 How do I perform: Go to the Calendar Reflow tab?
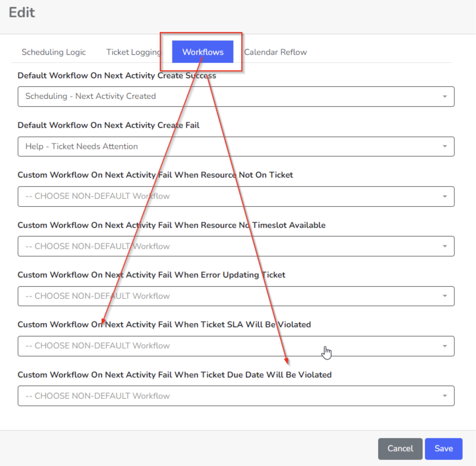click(x=275, y=52)
